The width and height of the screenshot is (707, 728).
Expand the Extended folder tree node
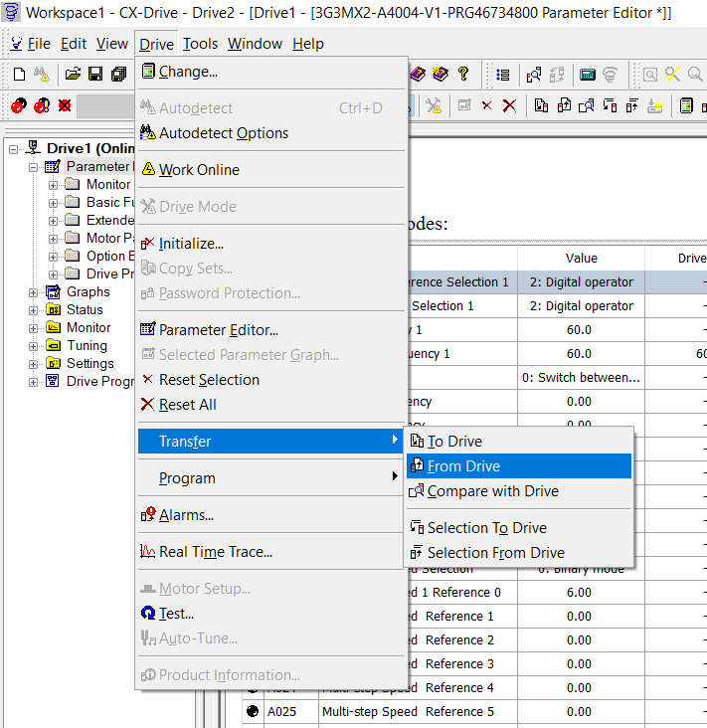click(53, 221)
